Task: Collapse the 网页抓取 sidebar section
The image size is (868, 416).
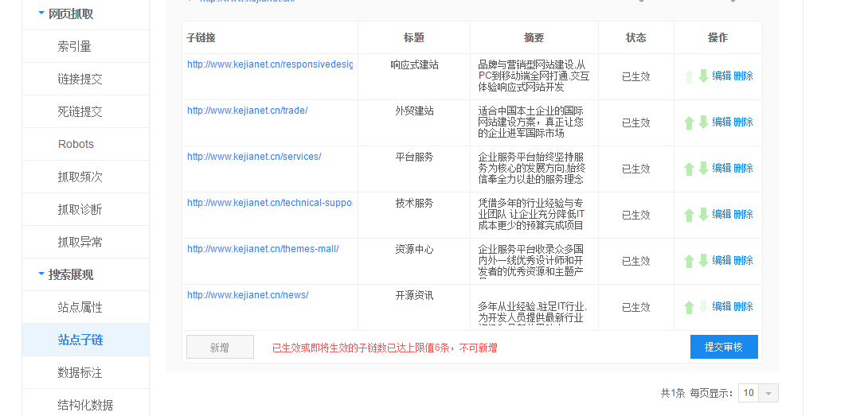Action: click(x=41, y=14)
